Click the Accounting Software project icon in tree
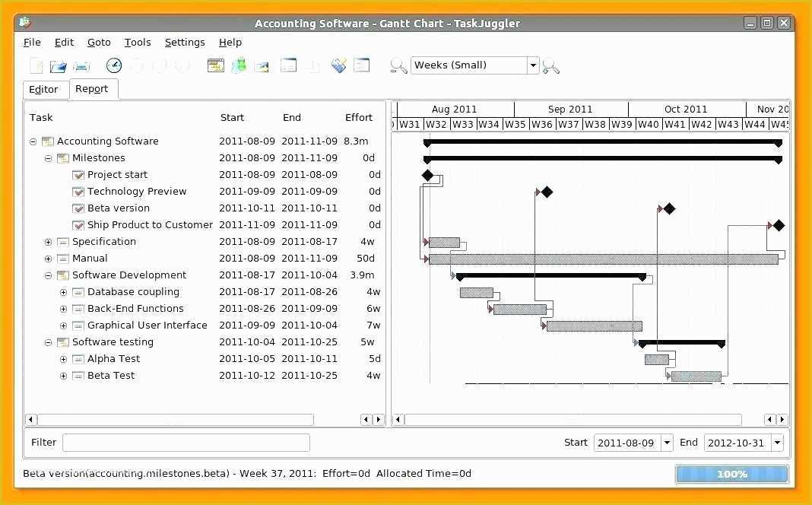The width and height of the screenshot is (812, 505). (48, 141)
